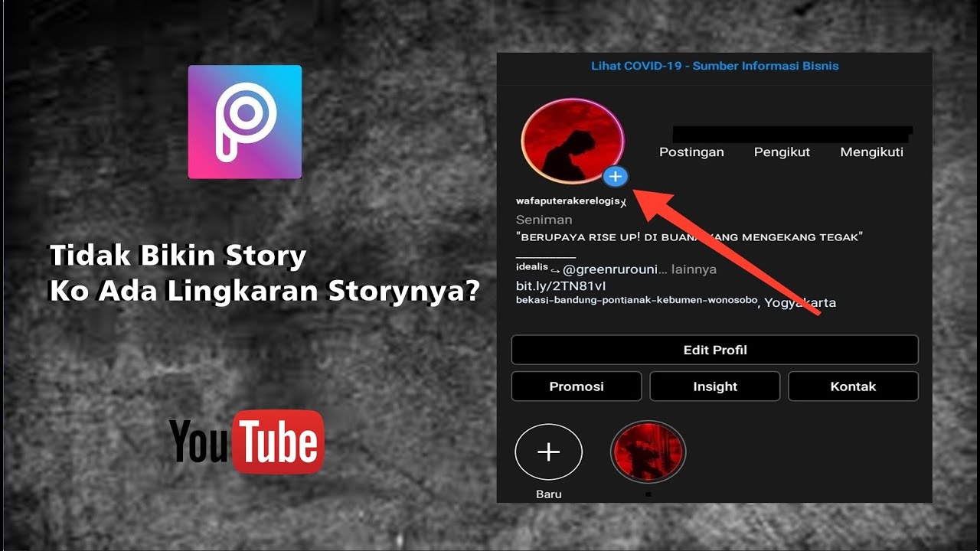
Task: Click the BERUPAYA RISE UP bio quote
Action: (690, 237)
